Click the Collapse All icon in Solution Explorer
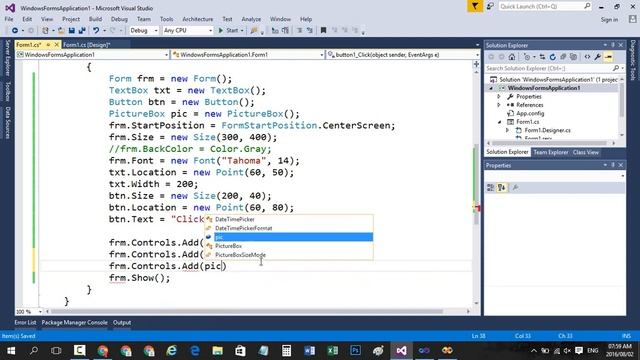 point(563,57)
